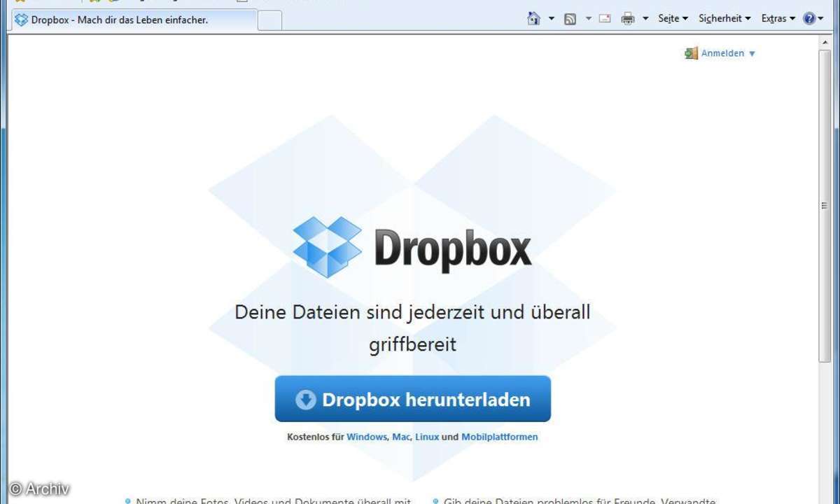
Task: Click the Dropbox logo
Action: 412,246
